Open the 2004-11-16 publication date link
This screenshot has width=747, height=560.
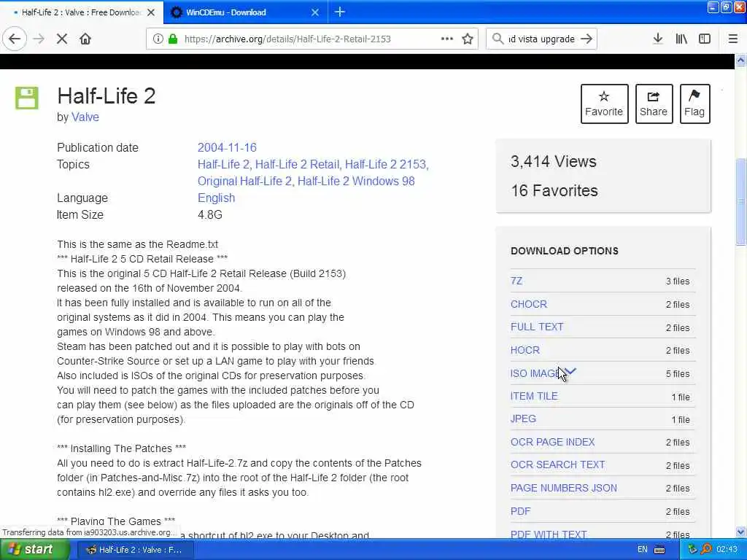[x=227, y=147]
